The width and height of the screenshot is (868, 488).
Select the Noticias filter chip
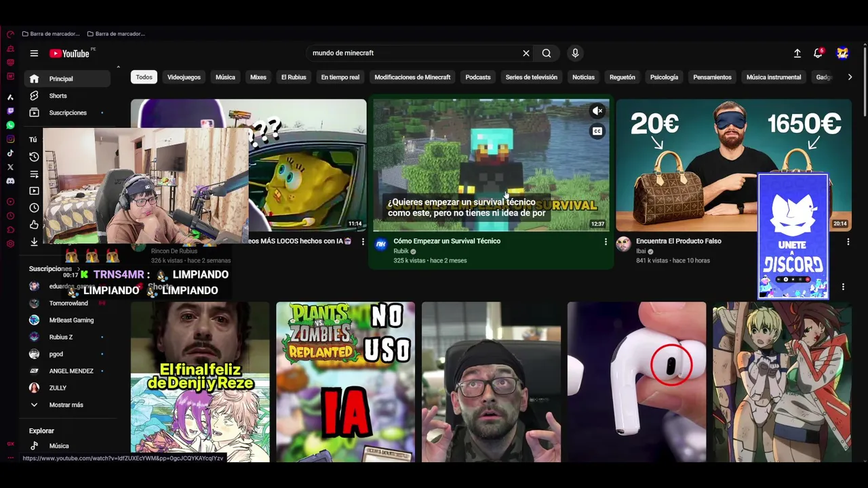[583, 77]
